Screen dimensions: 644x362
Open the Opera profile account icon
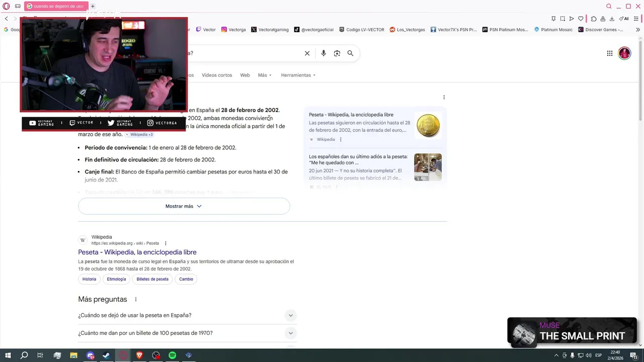tap(603, 19)
